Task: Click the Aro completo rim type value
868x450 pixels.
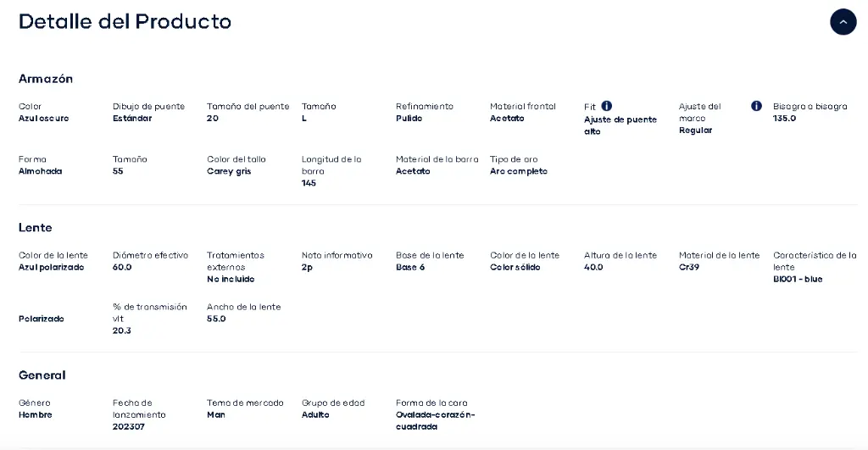Action: [519, 171]
